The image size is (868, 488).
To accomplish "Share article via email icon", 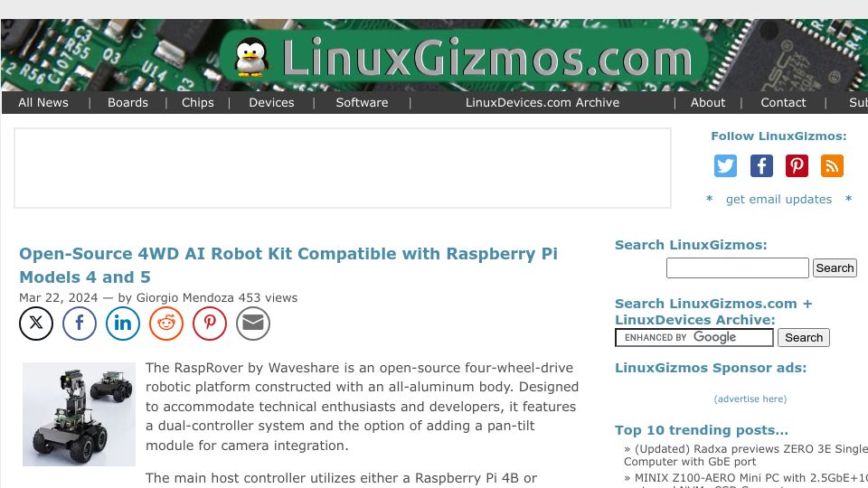I will [253, 324].
